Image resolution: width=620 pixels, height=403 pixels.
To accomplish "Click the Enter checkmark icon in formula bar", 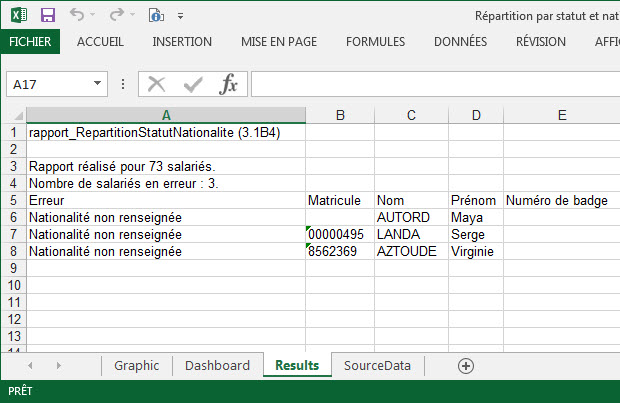I will coord(193,84).
